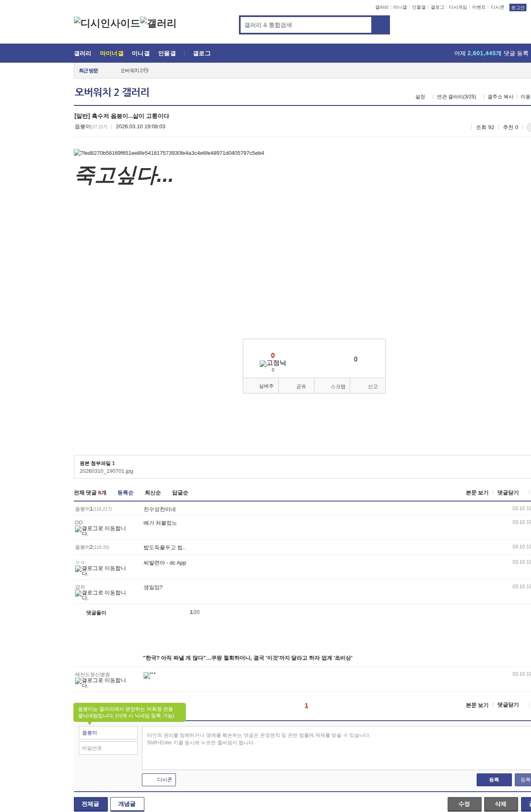The image size is (531, 812).
Task: Click 인물갤 in top utility links
Action: tap(419, 7)
